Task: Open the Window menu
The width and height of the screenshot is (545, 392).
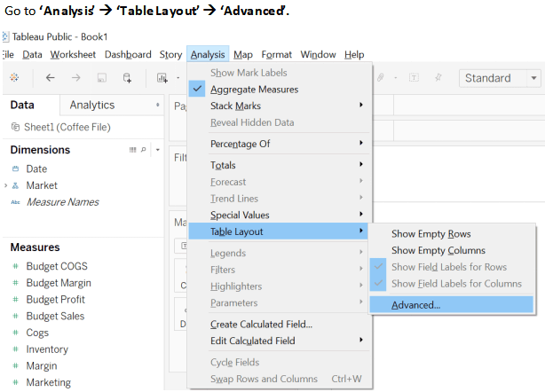Action: point(318,55)
